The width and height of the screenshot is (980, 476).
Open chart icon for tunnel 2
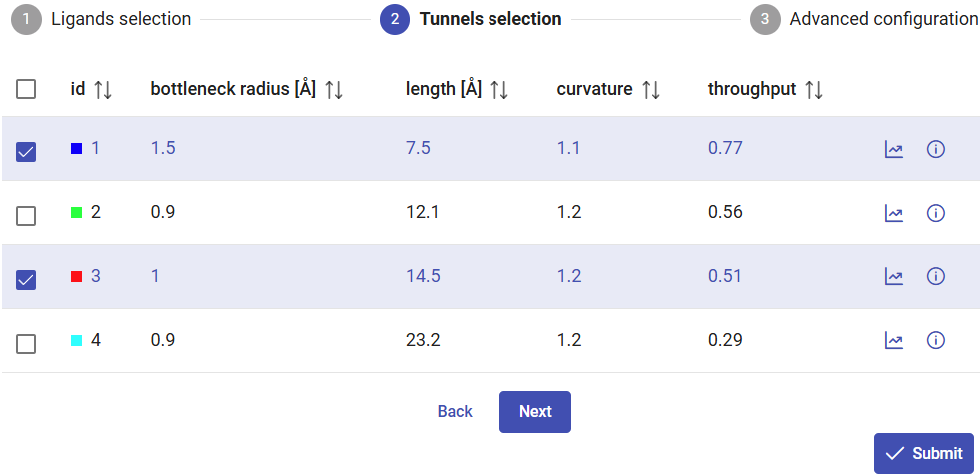point(894,213)
